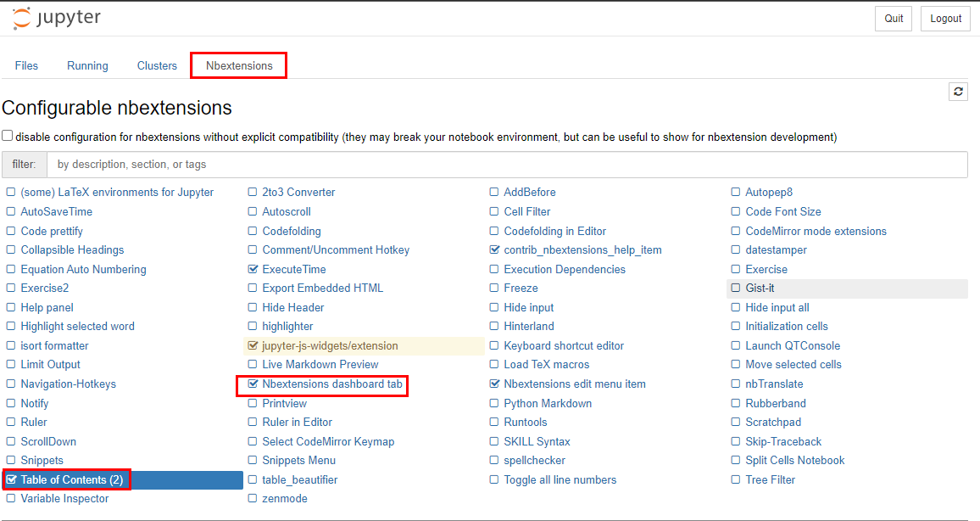980x521 pixels.
Task: Uncheck Nbextensions edit menu item checkbox
Action: [494, 384]
